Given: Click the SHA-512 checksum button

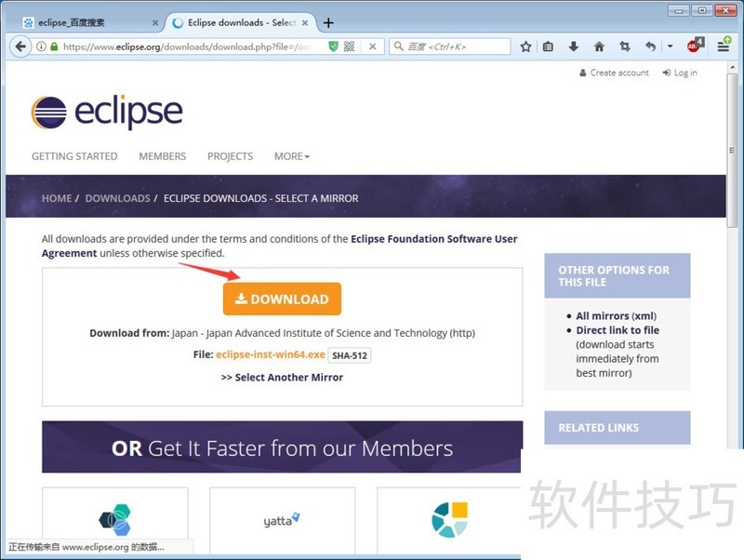Looking at the screenshot, I should pyautogui.click(x=350, y=355).
